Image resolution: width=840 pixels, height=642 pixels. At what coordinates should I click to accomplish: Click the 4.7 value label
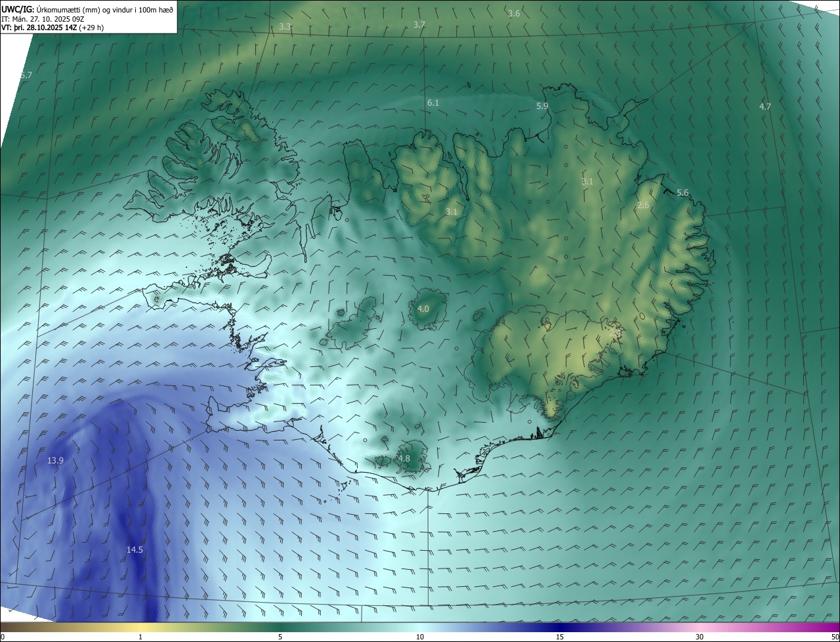pos(765,106)
